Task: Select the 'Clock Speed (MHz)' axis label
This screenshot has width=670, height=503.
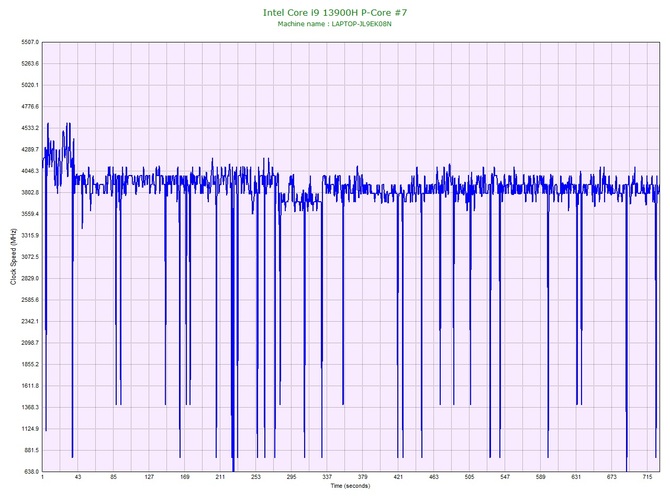Action: [13, 257]
